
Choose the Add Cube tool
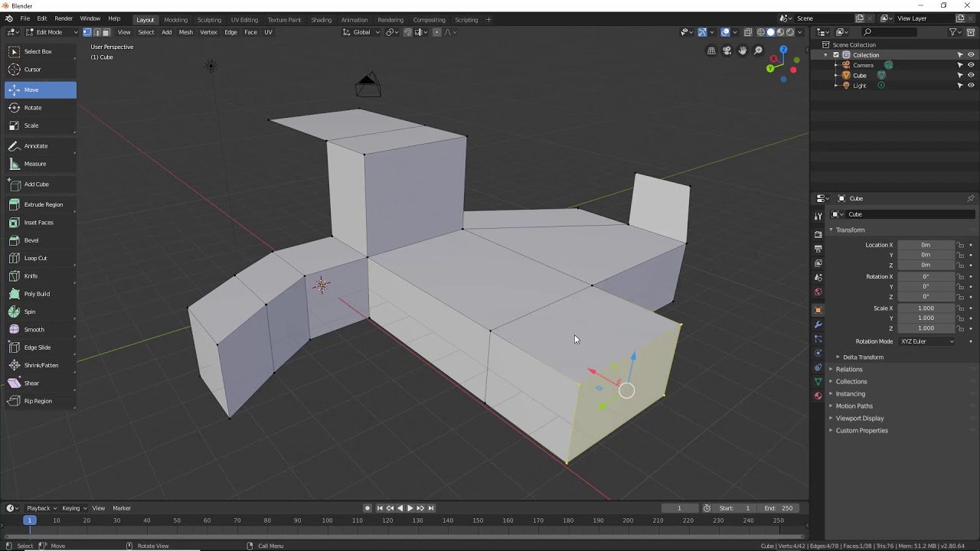coord(40,184)
